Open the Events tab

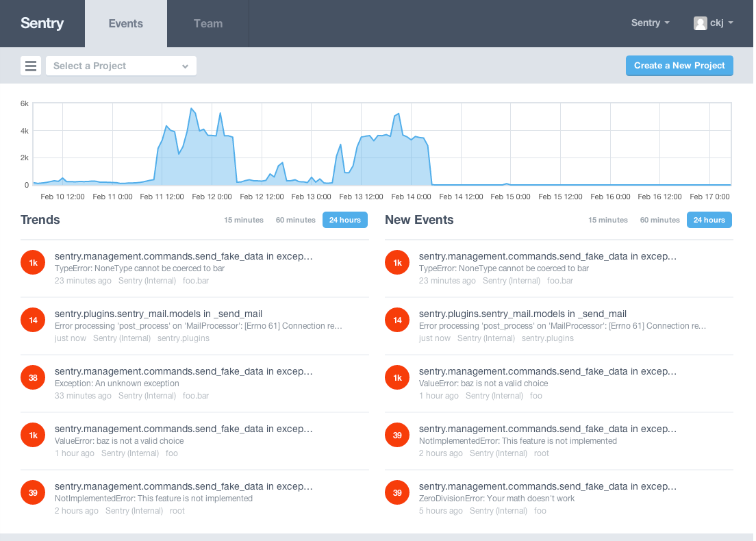pos(126,24)
